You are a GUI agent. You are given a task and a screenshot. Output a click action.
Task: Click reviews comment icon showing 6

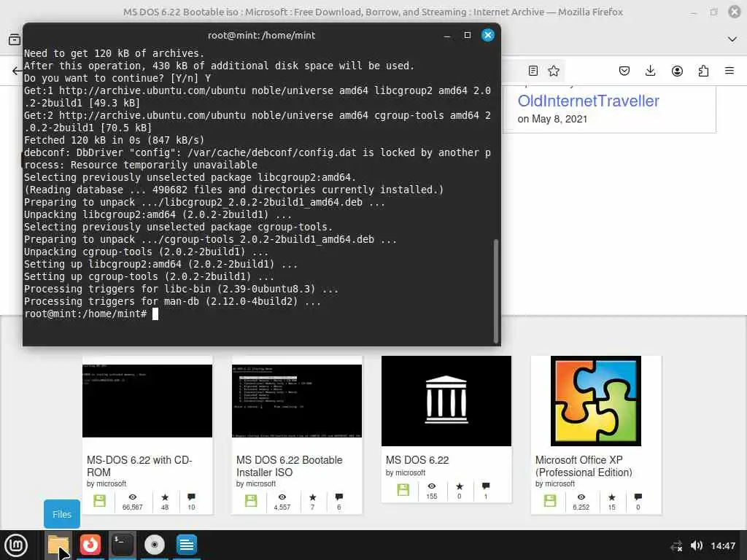[338, 497]
